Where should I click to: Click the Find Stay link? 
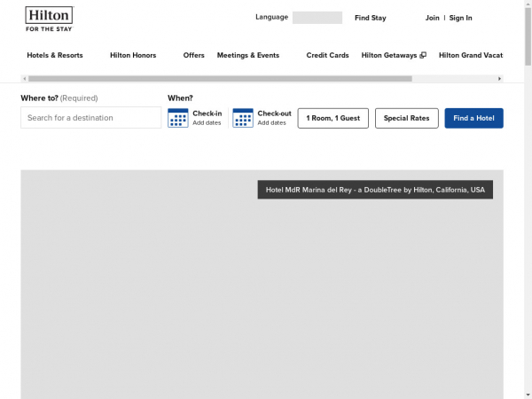pyautogui.click(x=370, y=18)
